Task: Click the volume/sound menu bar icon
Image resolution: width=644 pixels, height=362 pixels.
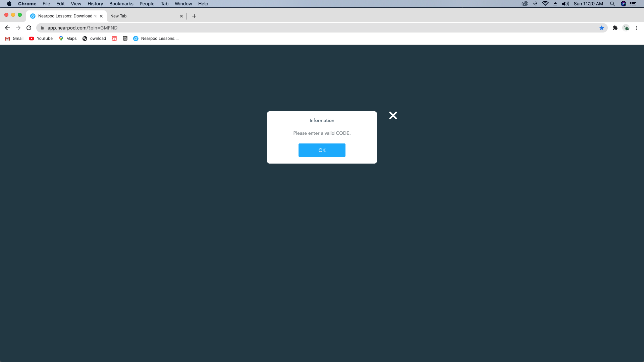Action: click(x=565, y=4)
